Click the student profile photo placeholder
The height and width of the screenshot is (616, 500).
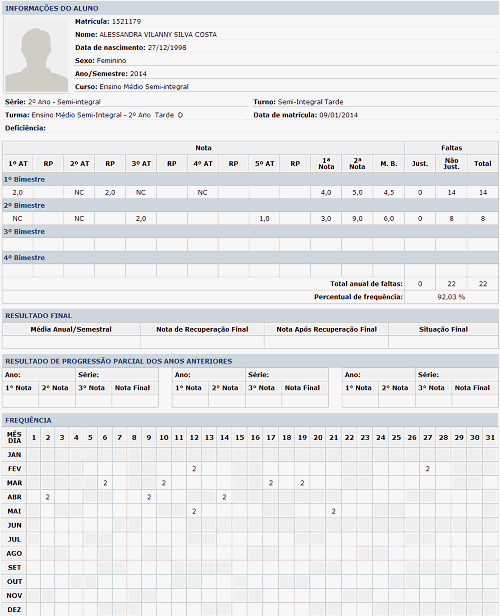coord(37,55)
